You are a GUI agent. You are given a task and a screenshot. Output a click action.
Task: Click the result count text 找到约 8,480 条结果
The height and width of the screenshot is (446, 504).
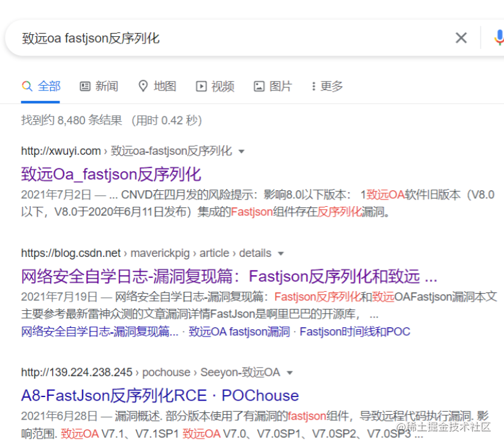pyautogui.click(x=72, y=121)
